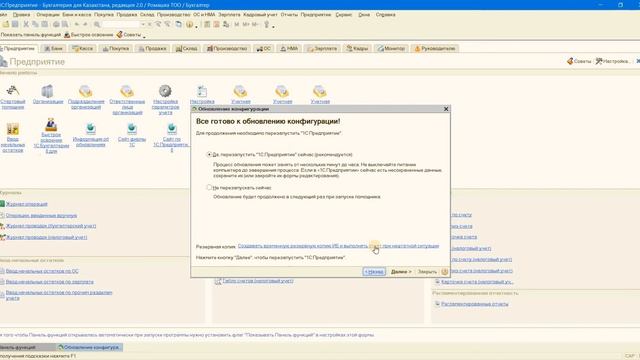Open Информация об обновлениях icon

pos(91,129)
